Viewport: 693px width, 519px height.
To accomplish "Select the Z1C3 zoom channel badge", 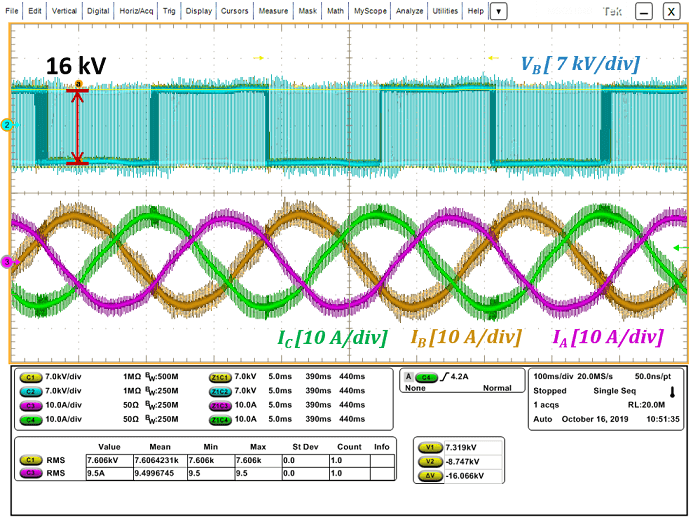I will 220,404.
